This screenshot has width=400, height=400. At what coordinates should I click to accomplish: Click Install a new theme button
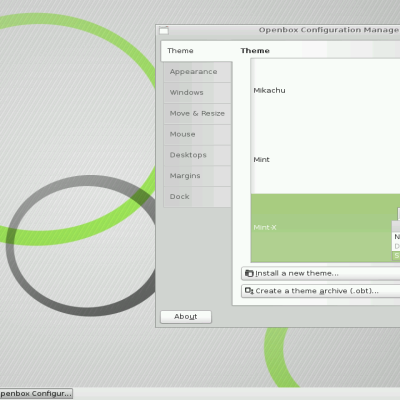pyautogui.click(x=321, y=273)
